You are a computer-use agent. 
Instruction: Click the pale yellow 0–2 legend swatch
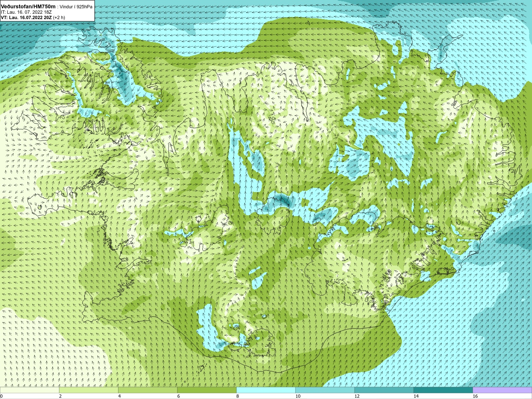point(30,390)
